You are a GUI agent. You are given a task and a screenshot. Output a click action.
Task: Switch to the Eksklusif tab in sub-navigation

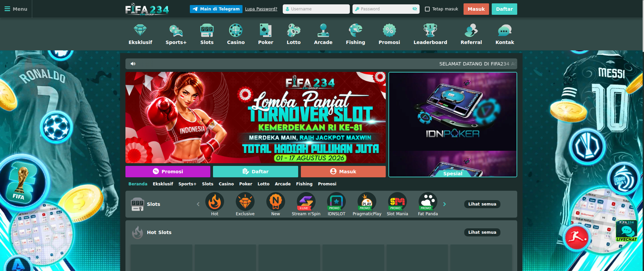tap(163, 184)
